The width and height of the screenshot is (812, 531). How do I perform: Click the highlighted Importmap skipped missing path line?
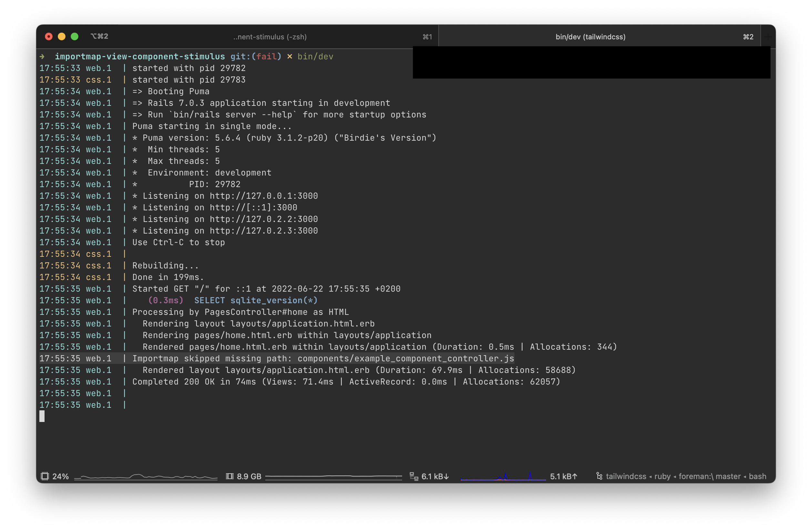323,358
